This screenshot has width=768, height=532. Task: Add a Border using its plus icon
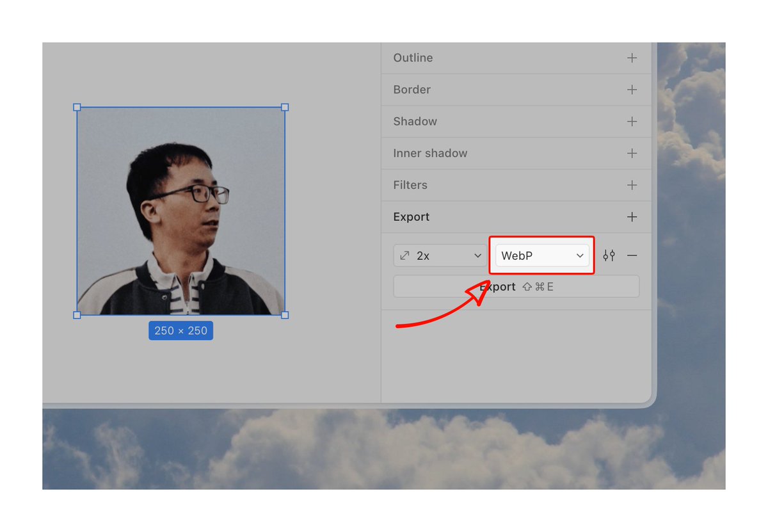pyautogui.click(x=632, y=90)
